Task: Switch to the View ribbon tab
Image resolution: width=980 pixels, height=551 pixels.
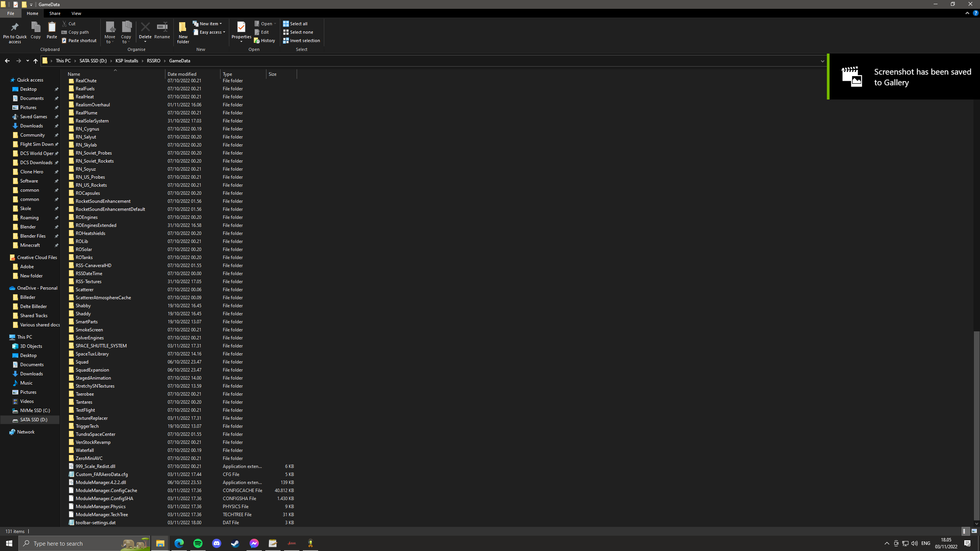Action: click(76, 13)
